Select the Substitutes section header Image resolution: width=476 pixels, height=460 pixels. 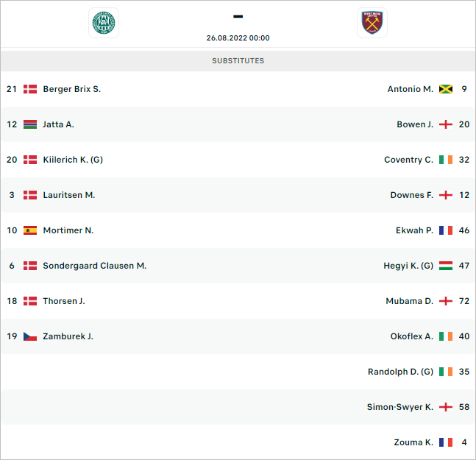point(238,61)
